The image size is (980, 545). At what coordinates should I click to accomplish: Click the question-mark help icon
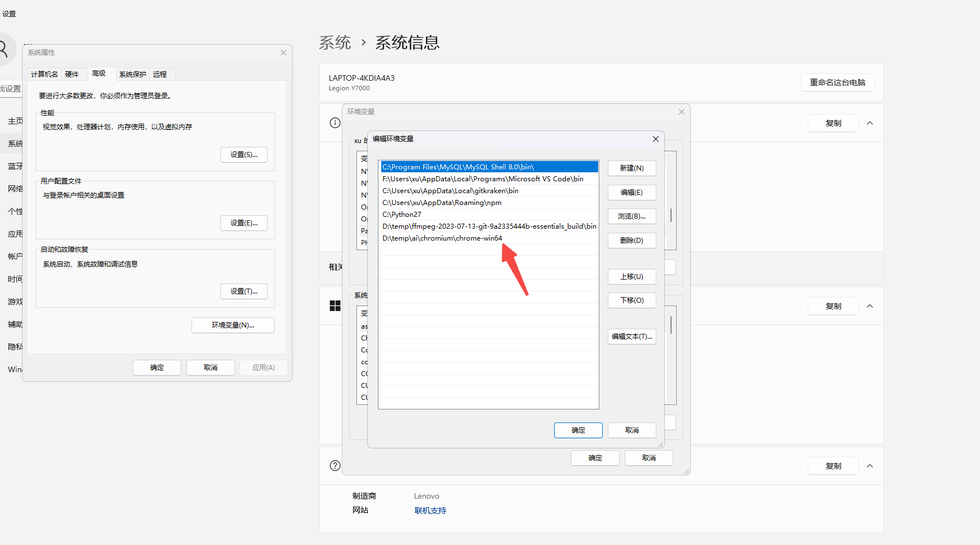coord(335,465)
